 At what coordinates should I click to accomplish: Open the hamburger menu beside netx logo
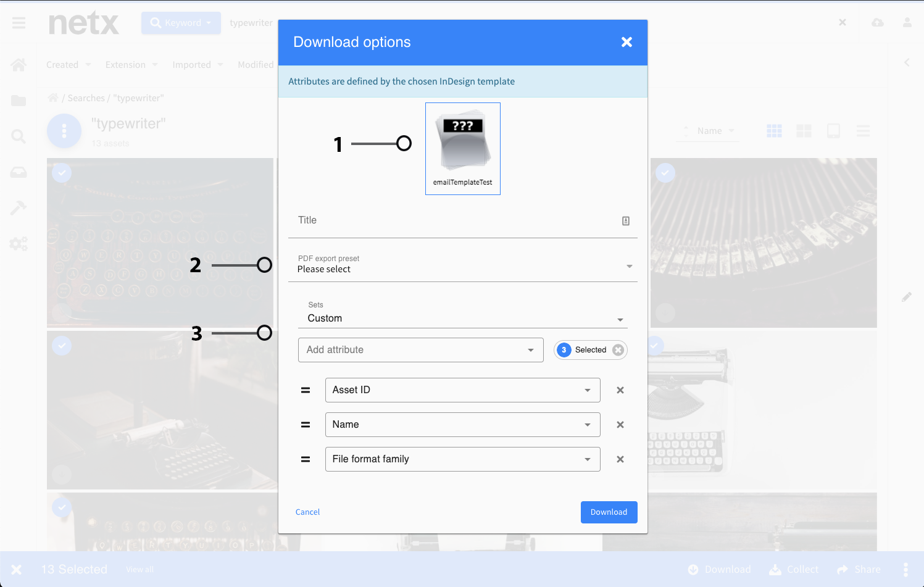pos(19,23)
